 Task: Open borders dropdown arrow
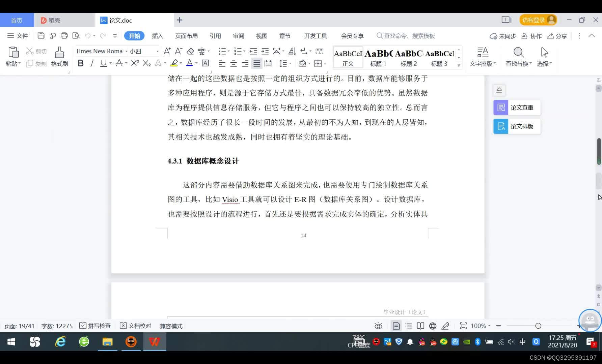[x=325, y=63]
